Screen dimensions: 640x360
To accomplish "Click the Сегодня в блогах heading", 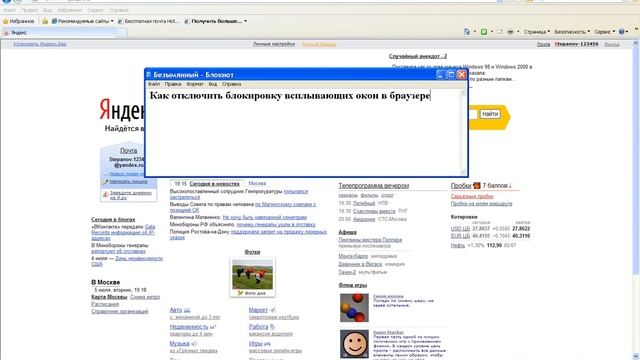I will [113, 220].
